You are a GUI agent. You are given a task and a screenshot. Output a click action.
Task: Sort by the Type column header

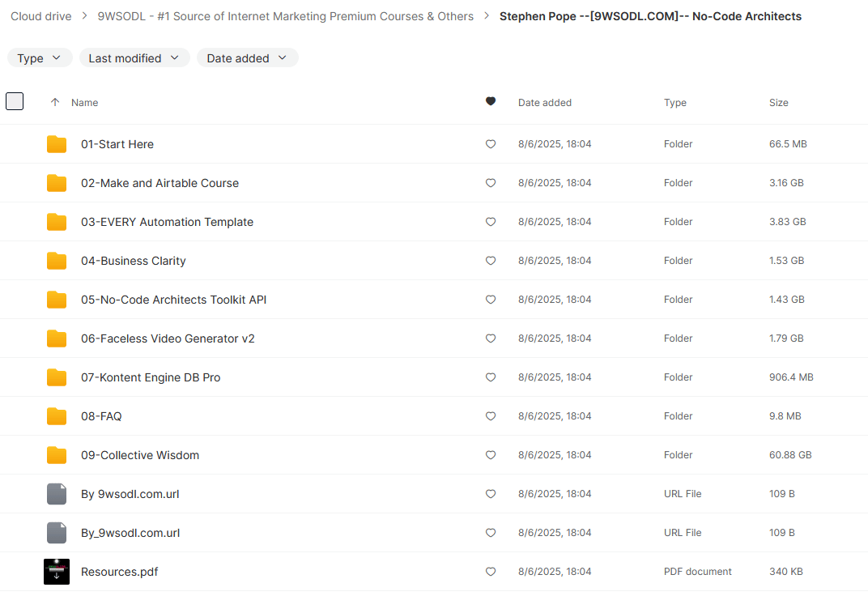click(x=674, y=103)
